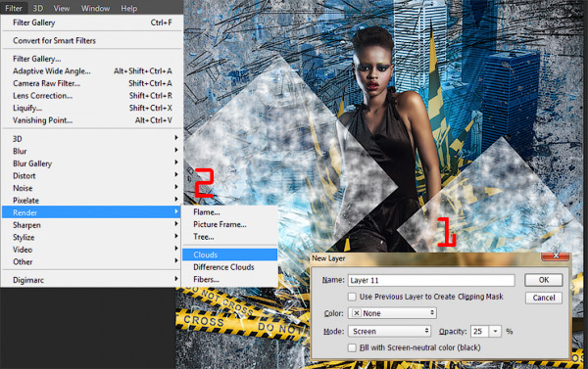Confirm New Layer dialog with OK
The width and height of the screenshot is (588, 369).
coord(543,280)
